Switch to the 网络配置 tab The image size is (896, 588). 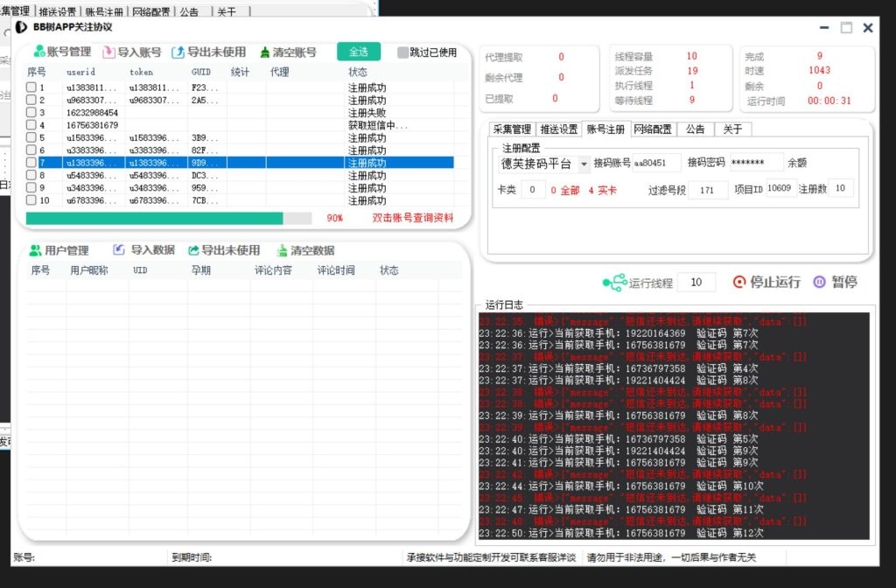click(x=652, y=129)
